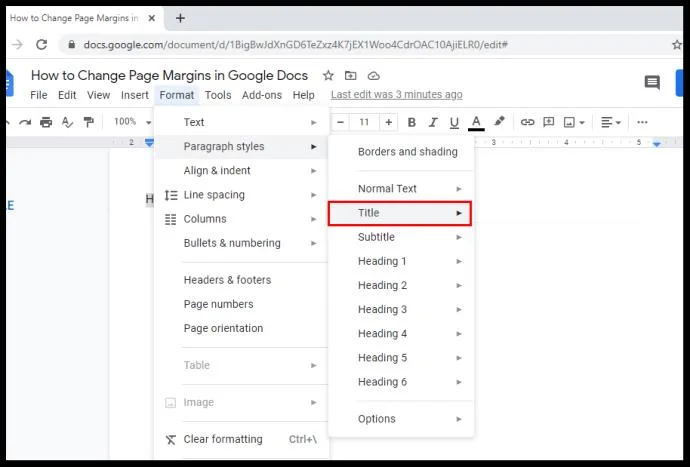Bookmark page with address bar star
This screenshot has height=467, width=690.
(x=677, y=44)
